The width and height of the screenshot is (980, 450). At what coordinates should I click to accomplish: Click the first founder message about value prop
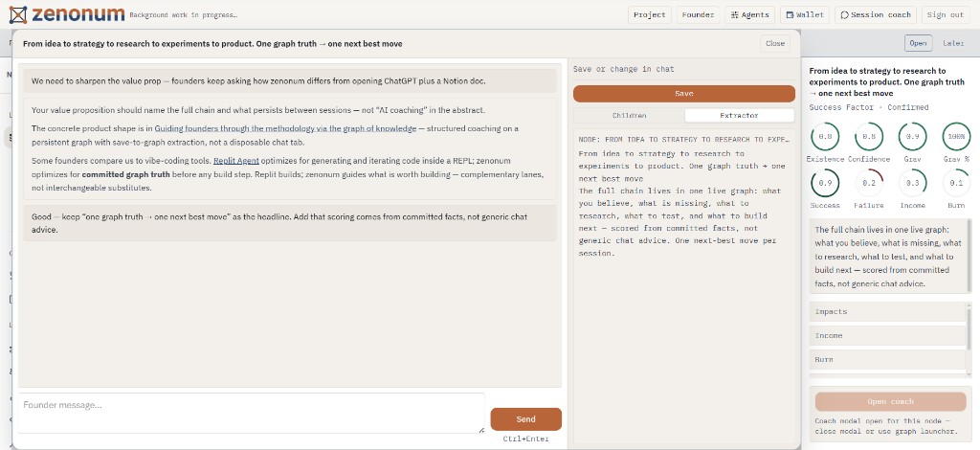click(290, 80)
